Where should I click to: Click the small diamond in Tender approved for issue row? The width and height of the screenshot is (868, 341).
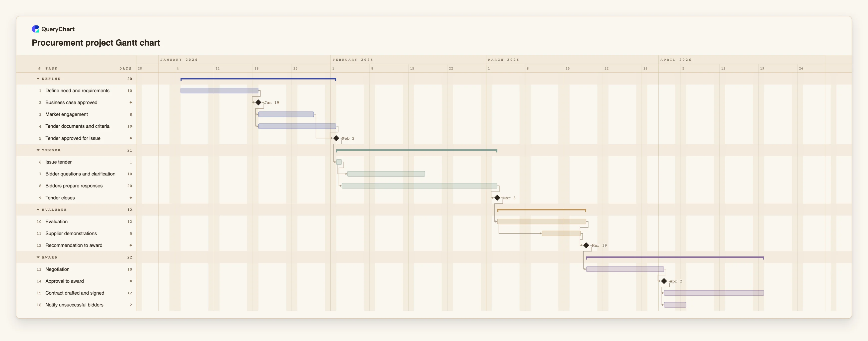(x=131, y=138)
